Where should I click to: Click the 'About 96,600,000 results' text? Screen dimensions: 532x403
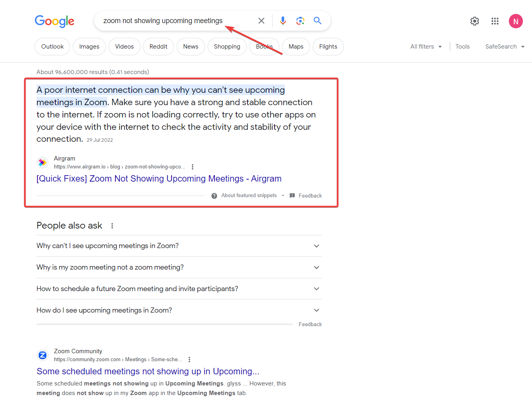point(93,72)
